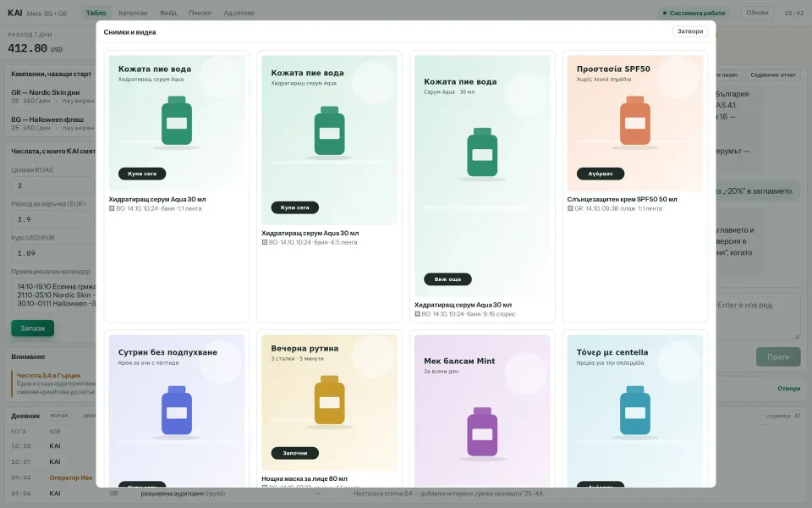Go to the Фийд tab
Screen dimensions: 812x508
[x=167, y=13]
